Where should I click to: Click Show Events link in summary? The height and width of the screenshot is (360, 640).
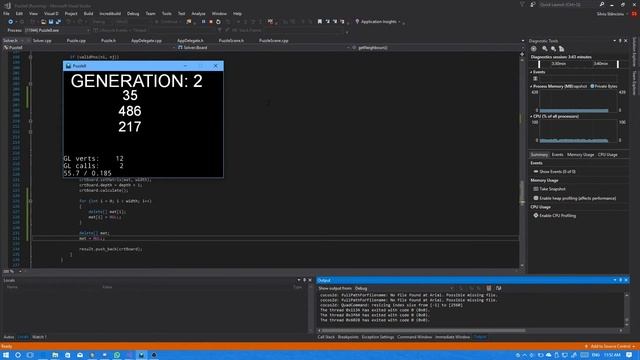click(x=555, y=172)
